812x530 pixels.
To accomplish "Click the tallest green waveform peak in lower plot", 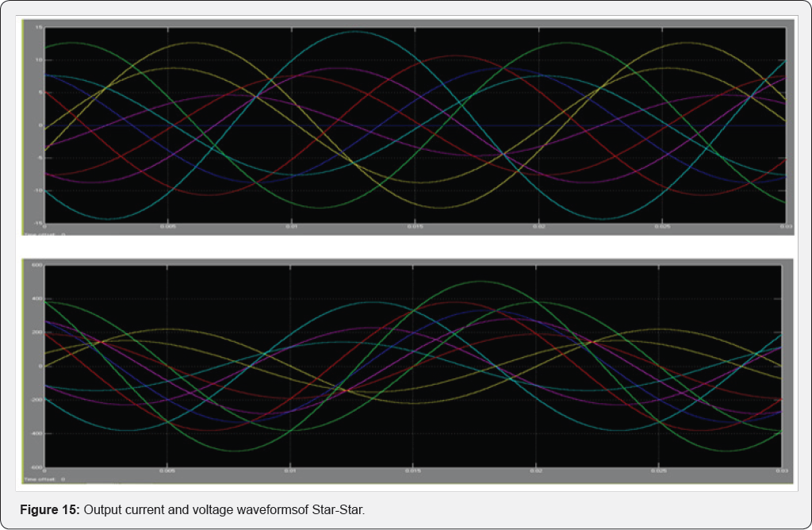I will click(x=476, y=282).
